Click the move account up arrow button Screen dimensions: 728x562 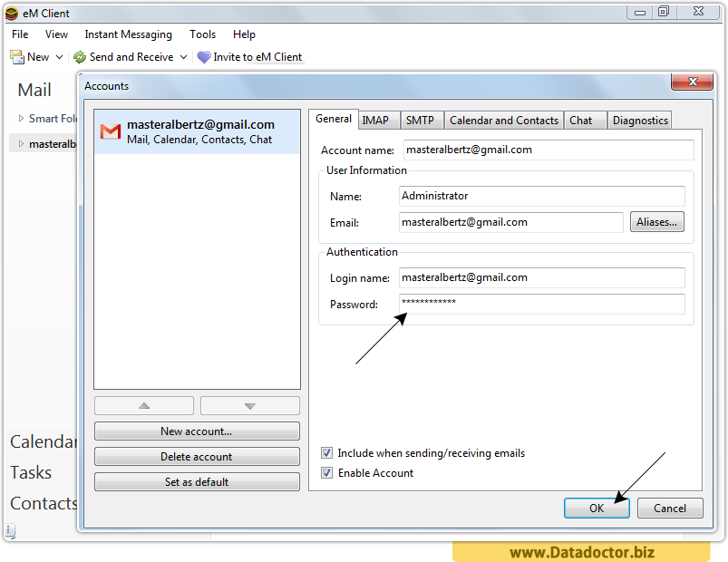(x=144, y=405)
